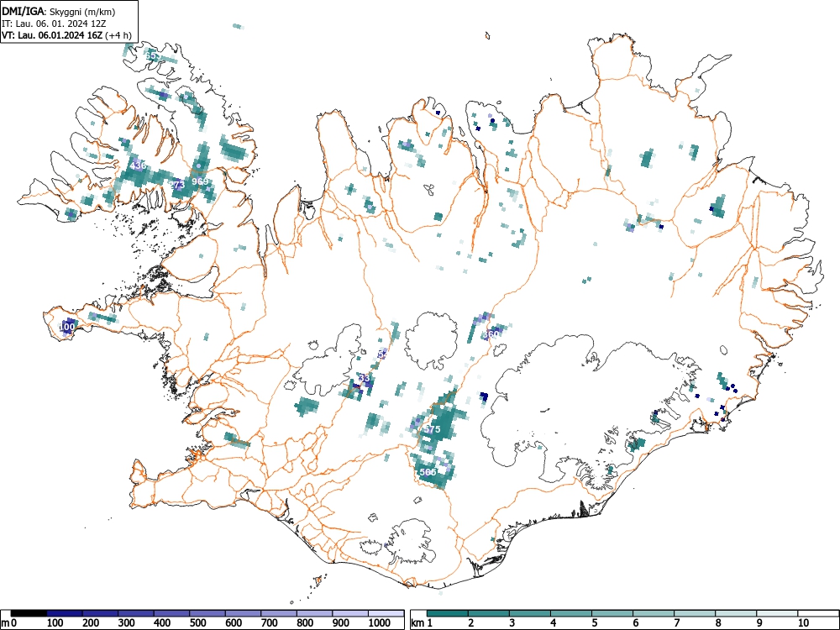
Task: Click the black 0–100 m legend swatch
Action: pyautogui.click(x=29, y=613)
